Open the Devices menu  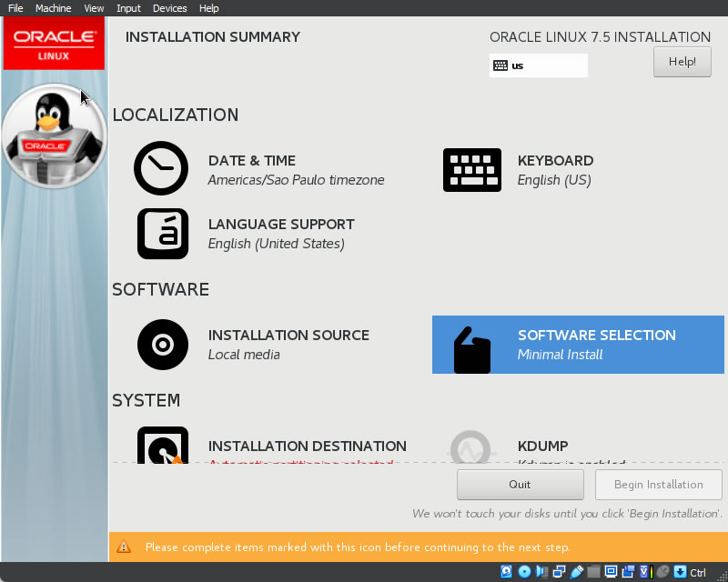point(170,8)
